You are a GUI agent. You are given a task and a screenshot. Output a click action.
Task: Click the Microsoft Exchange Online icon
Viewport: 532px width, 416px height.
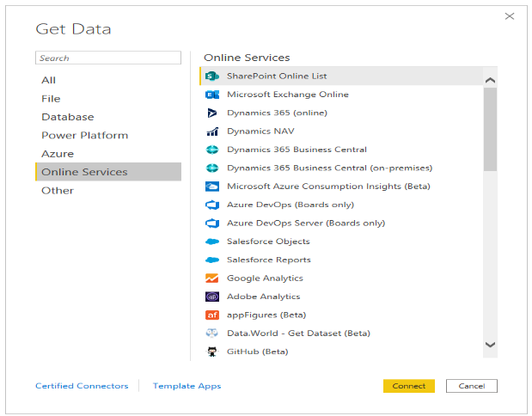coord(212,95)
